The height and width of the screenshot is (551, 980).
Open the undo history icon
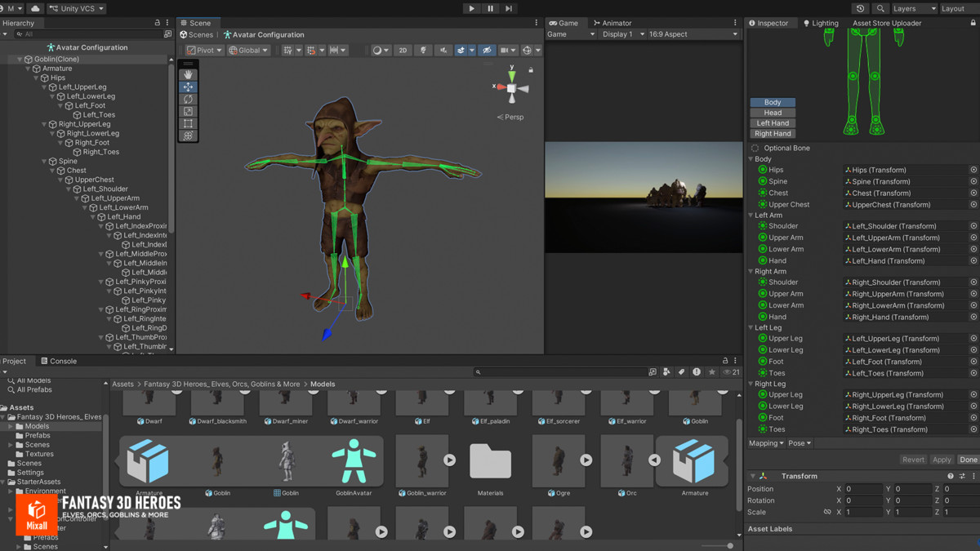860,8
